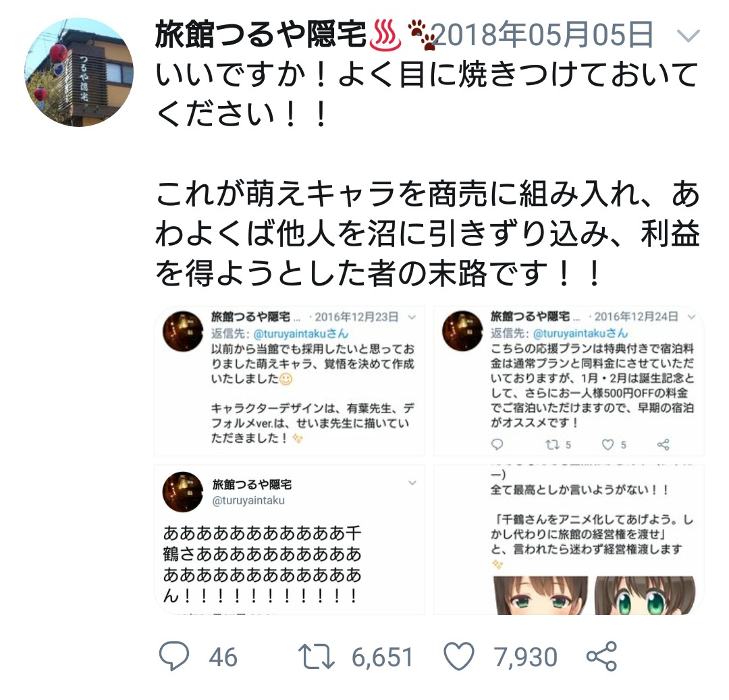Screen dimensions: 729x700
Task: Open the reply icon with 46 replies
Action: (174, 656)
